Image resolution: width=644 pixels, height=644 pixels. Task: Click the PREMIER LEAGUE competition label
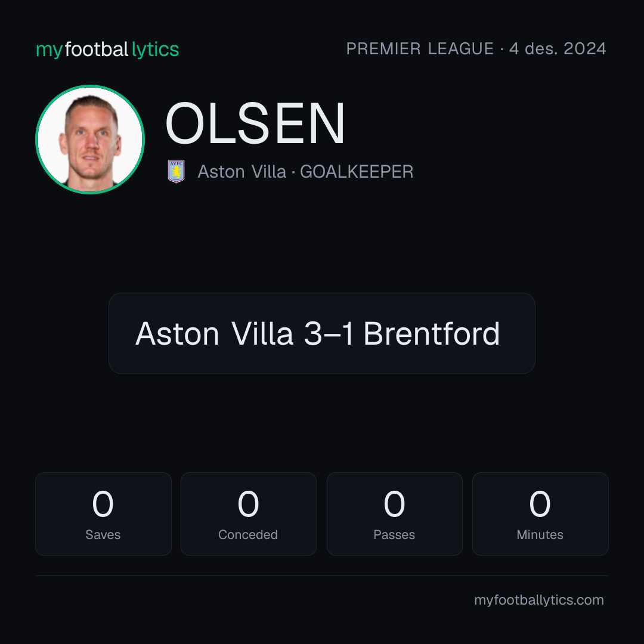pyautogui.click(x=420, y=48)
